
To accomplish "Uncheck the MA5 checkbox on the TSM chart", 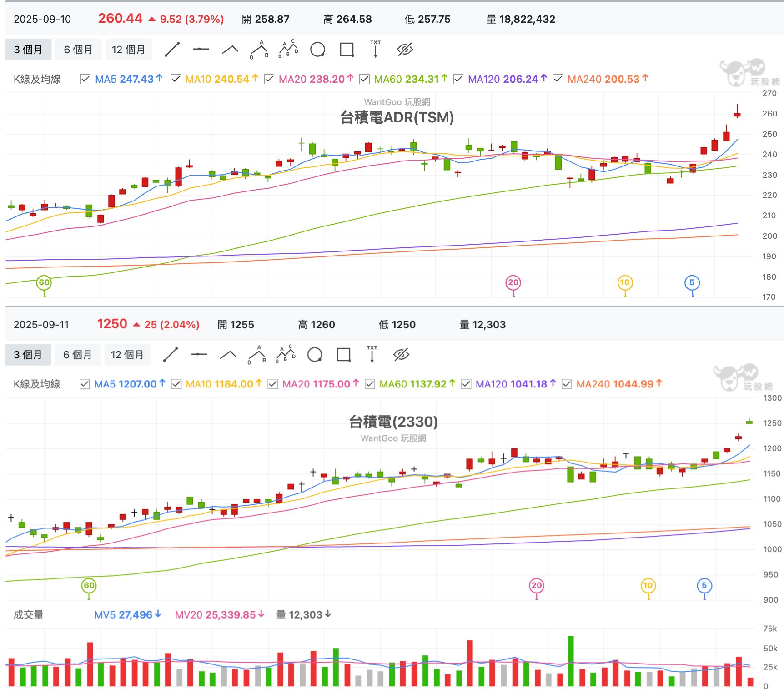I will [x=85, y=79].
